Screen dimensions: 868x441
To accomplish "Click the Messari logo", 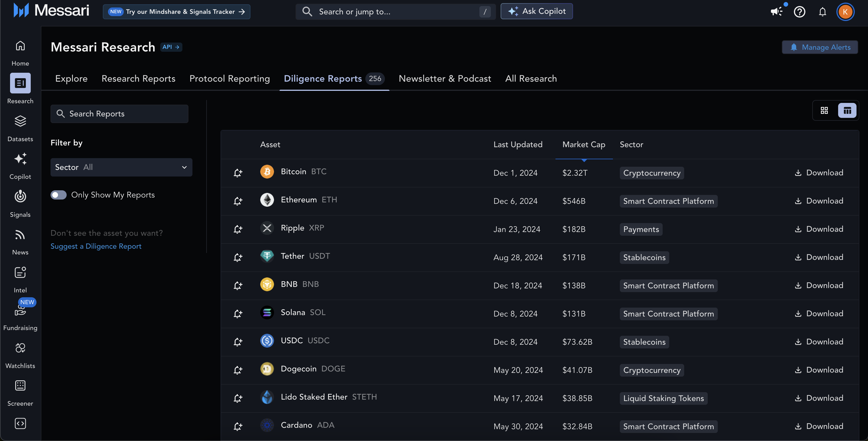I will pos(51,10).
